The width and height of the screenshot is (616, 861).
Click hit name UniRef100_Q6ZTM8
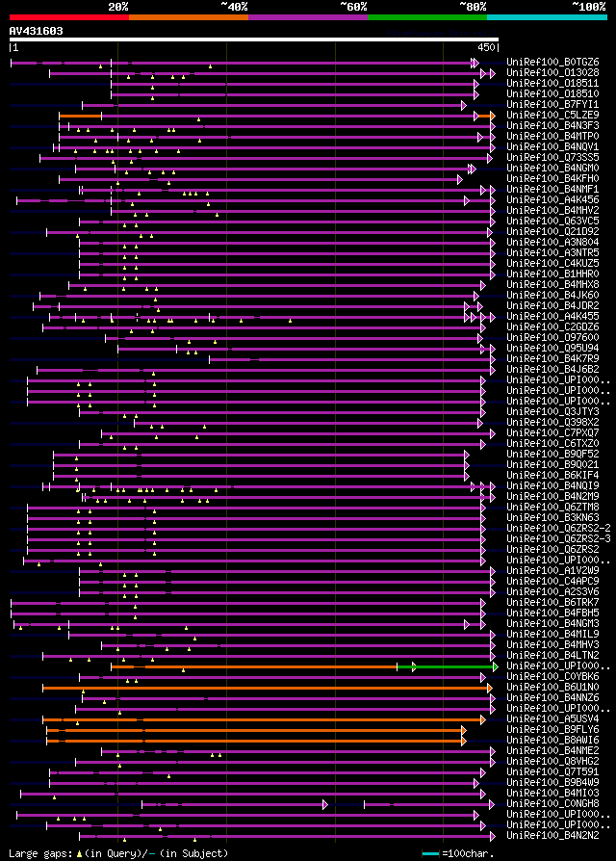(552, 508)
